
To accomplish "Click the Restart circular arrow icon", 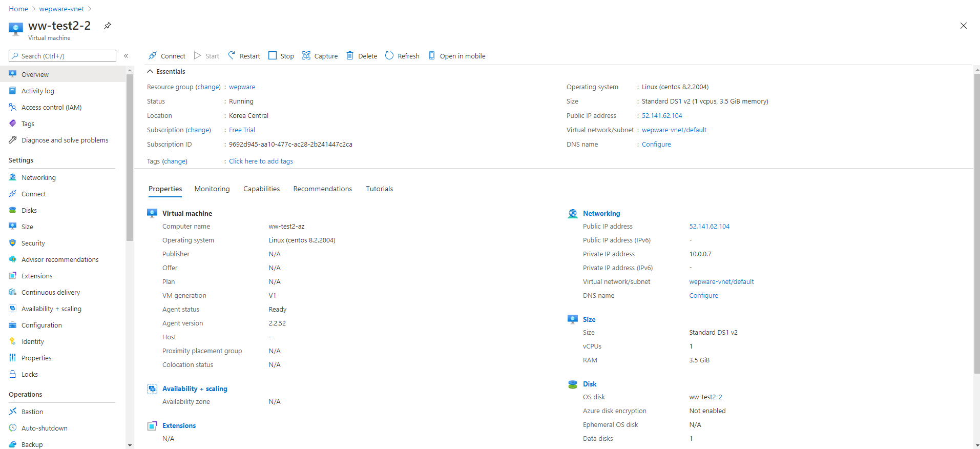I will point(232,55).
